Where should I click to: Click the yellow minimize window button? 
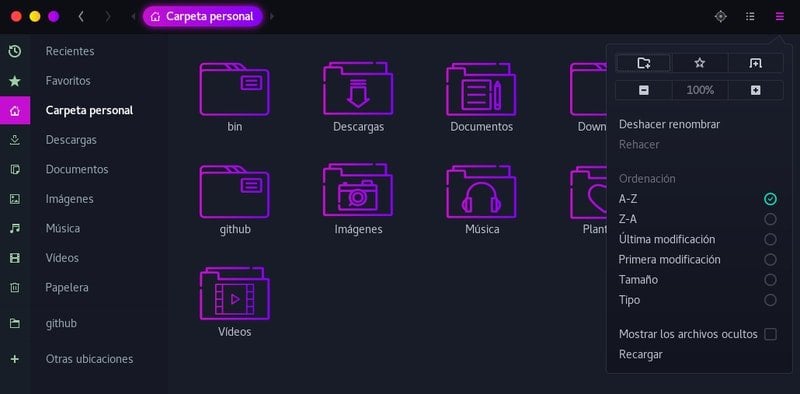tap(35, 16)
